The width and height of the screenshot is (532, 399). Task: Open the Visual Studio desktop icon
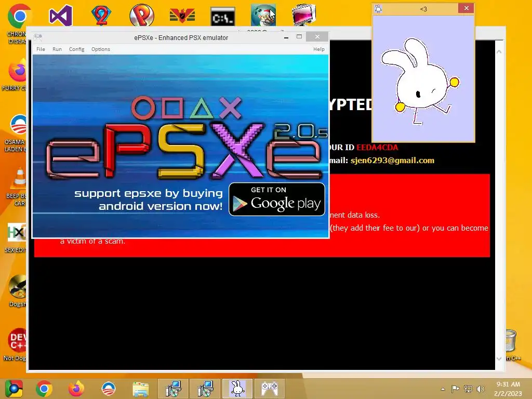[x=61, y=16]
